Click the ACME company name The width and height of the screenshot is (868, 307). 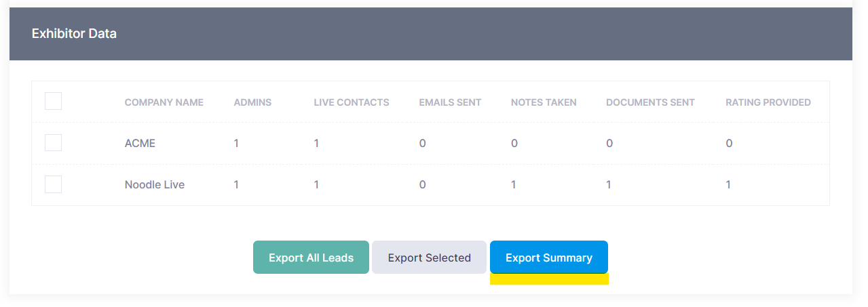(x=140, y=144)
